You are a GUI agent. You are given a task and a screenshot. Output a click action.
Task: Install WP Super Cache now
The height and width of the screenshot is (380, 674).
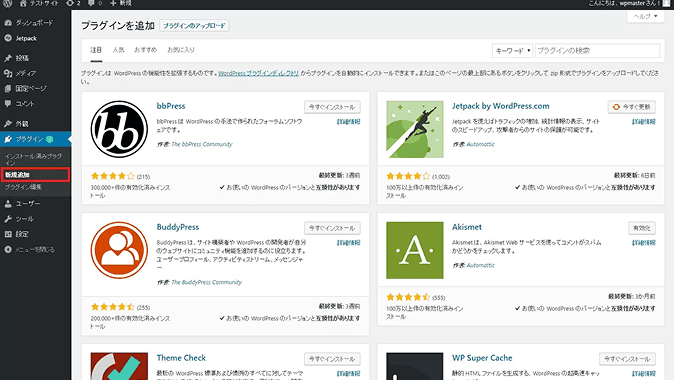point(627,359)
